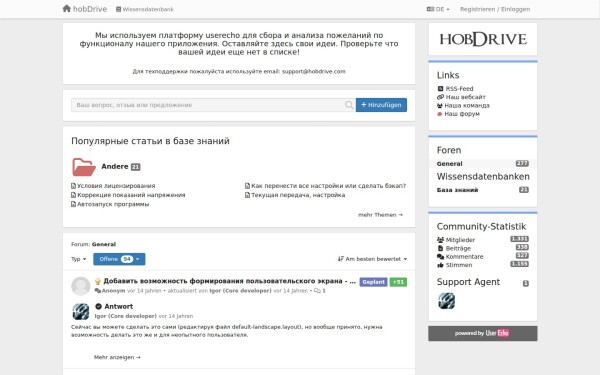Click the Andere article count badge

click(135, 167)
